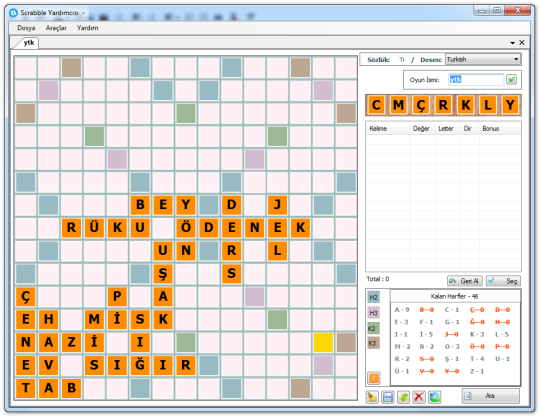
Task: Open the Dosya menu
Action: (x=26, y=28)
